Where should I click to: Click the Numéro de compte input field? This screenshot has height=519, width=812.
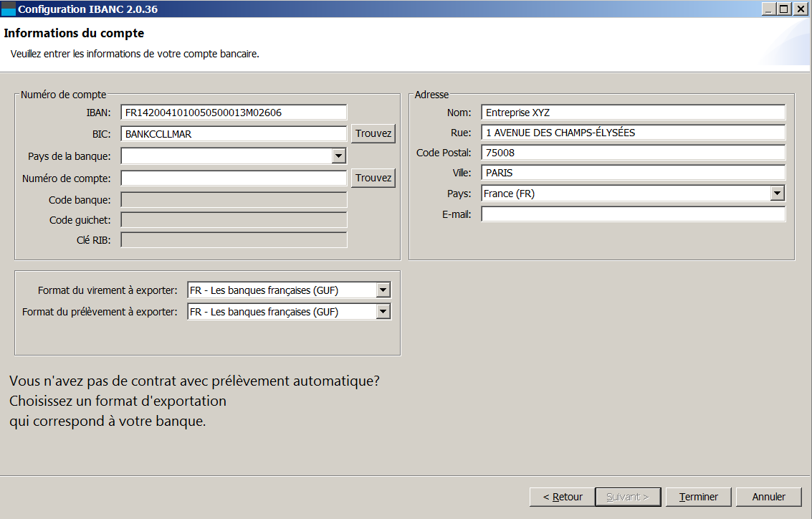[x=234, y=178]
